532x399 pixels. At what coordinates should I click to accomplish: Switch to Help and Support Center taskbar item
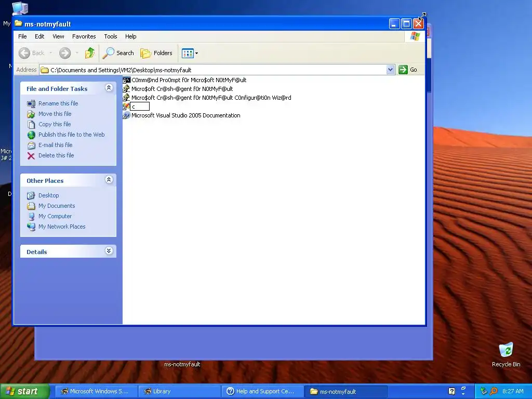[x=262, y=391]
